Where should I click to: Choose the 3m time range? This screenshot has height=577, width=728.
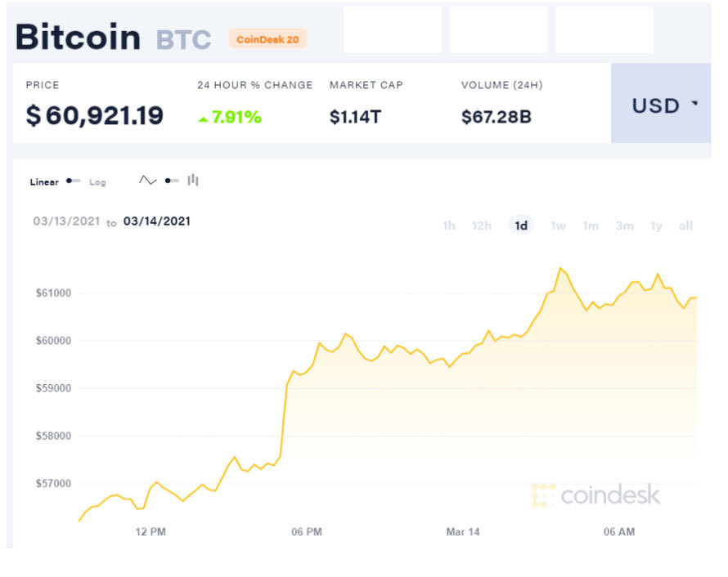click(624, 226)
